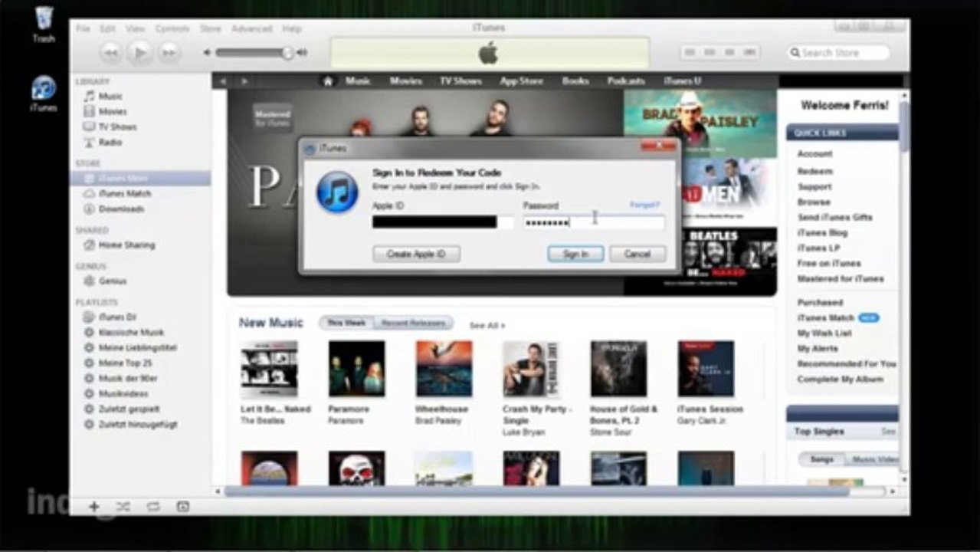The image size is (980, 552).
Task: Click the Next track fast-forward button
Action: (169, 52)
